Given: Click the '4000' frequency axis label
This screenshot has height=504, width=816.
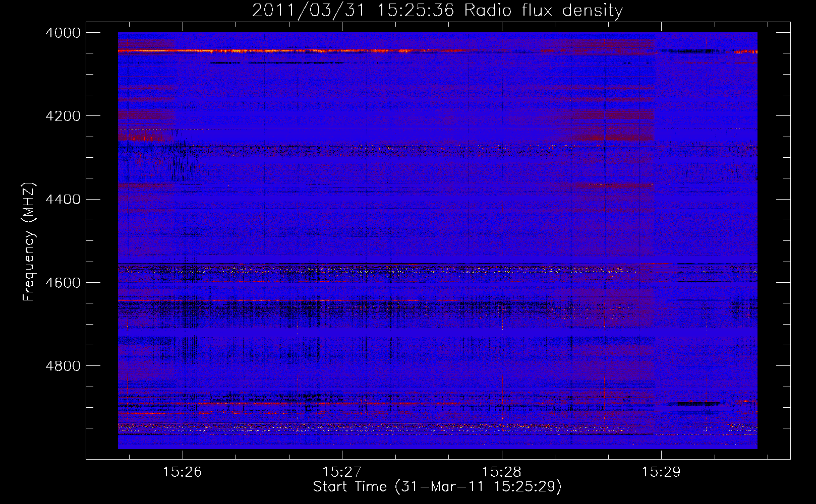Looking at the screenshot, I should pos(63,33).
